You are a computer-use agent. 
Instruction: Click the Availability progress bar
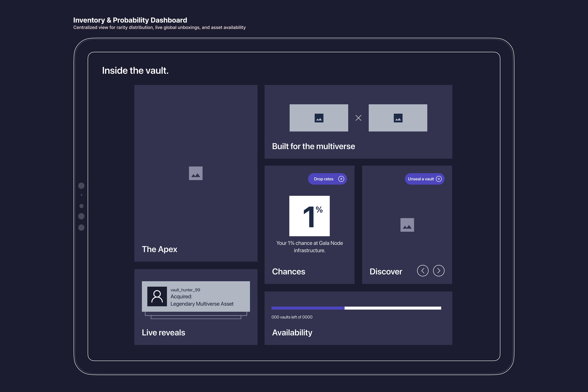356,308
